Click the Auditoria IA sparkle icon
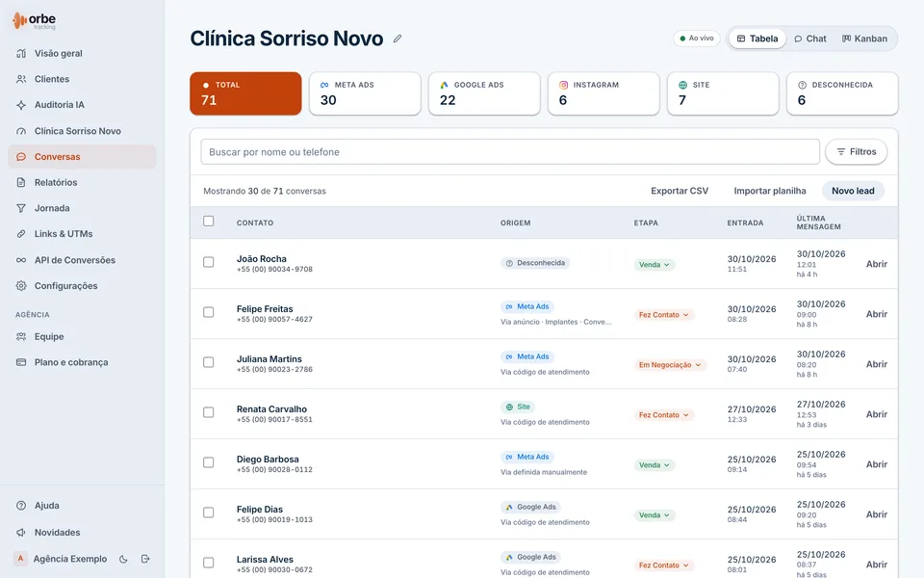The width and height of the screenshot is (924, 578). [21, 105]
